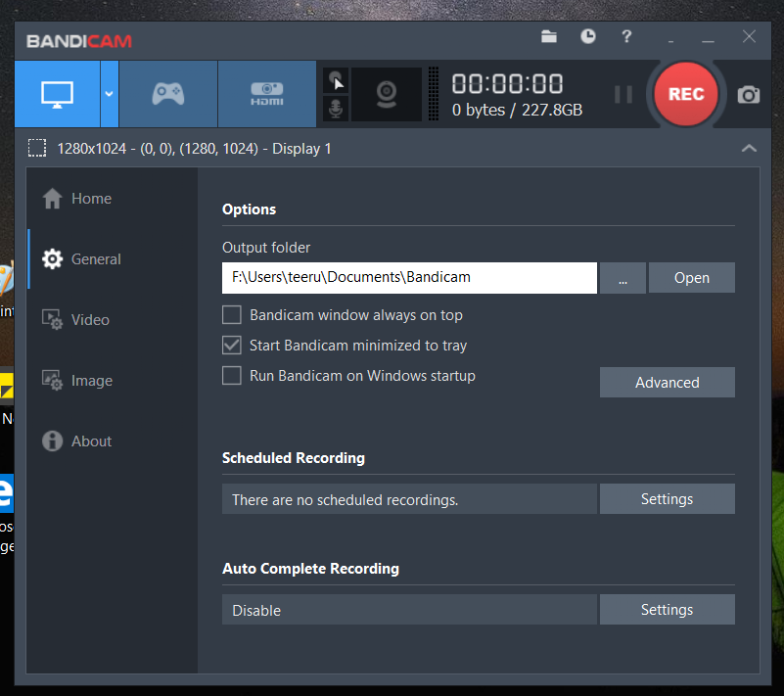This screenshot has width=784, height=696.
Task: Click the '0 bytes / 227.8GB' storage text
Action: click(x=517, y=110)
